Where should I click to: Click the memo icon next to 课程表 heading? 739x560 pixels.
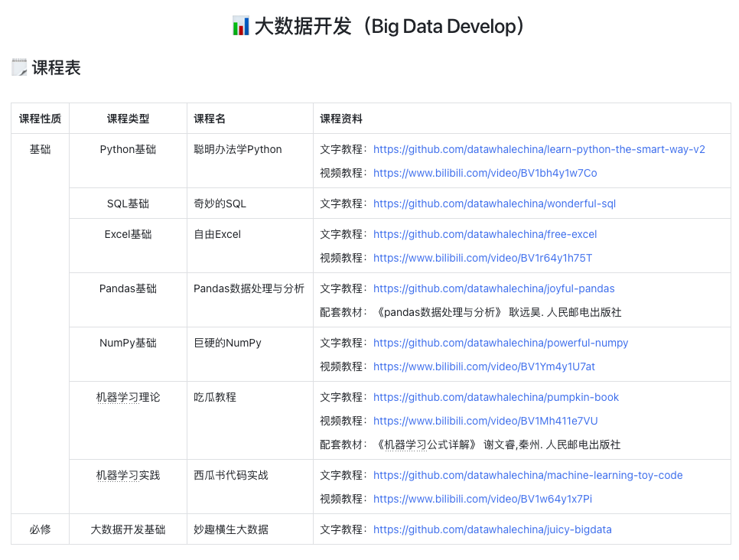pos(18,67)
